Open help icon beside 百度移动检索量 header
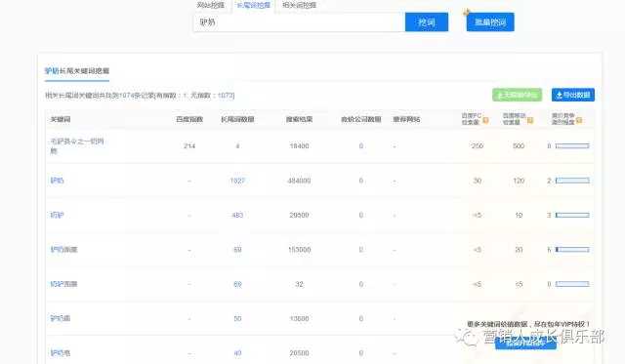Image resolution: width=625 pixels, height=364 pixels. pyautogui.click(x=530, y=120)
